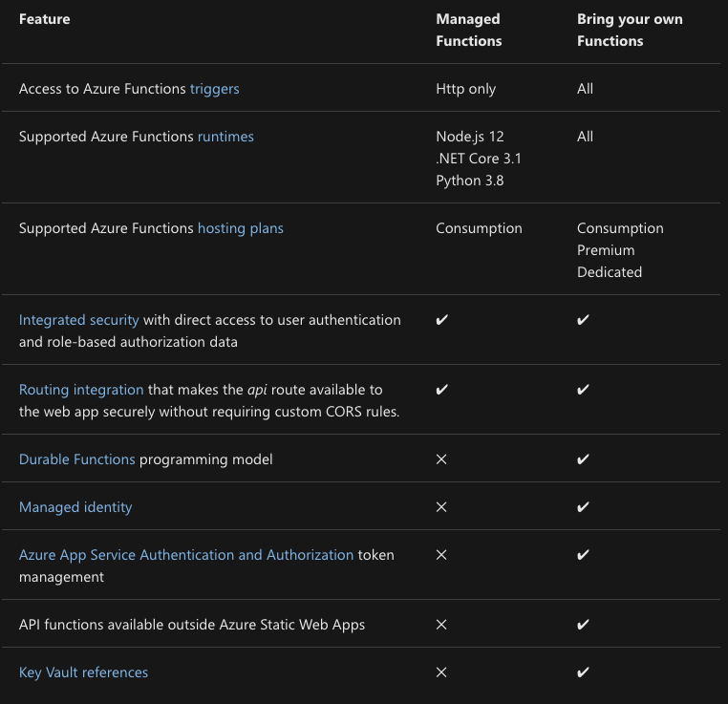Click the checkmark in Key Vault references row
728x704 pixels.
coord(583,672)
